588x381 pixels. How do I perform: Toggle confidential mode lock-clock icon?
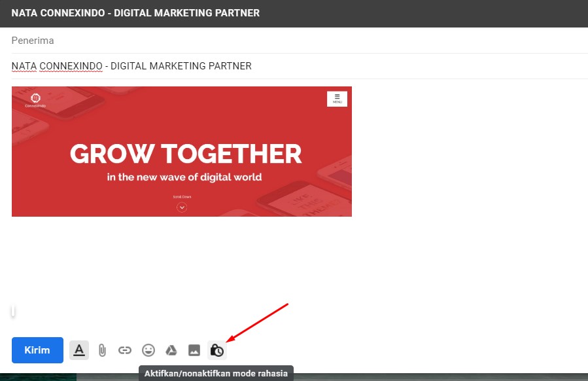tap(217, 350)
